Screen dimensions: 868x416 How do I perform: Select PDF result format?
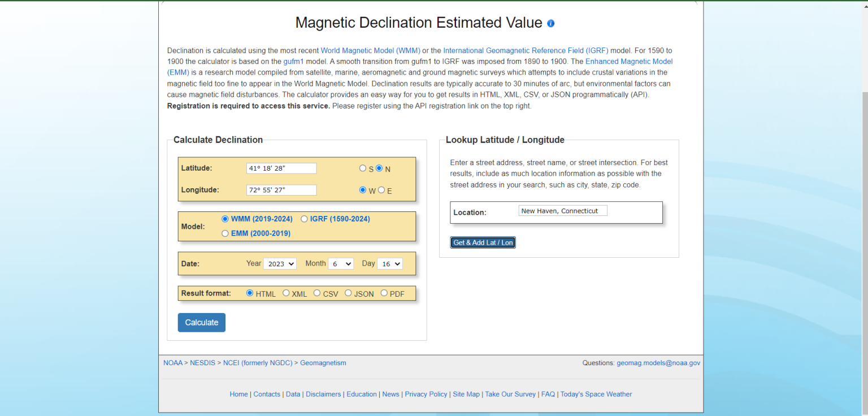384,293
